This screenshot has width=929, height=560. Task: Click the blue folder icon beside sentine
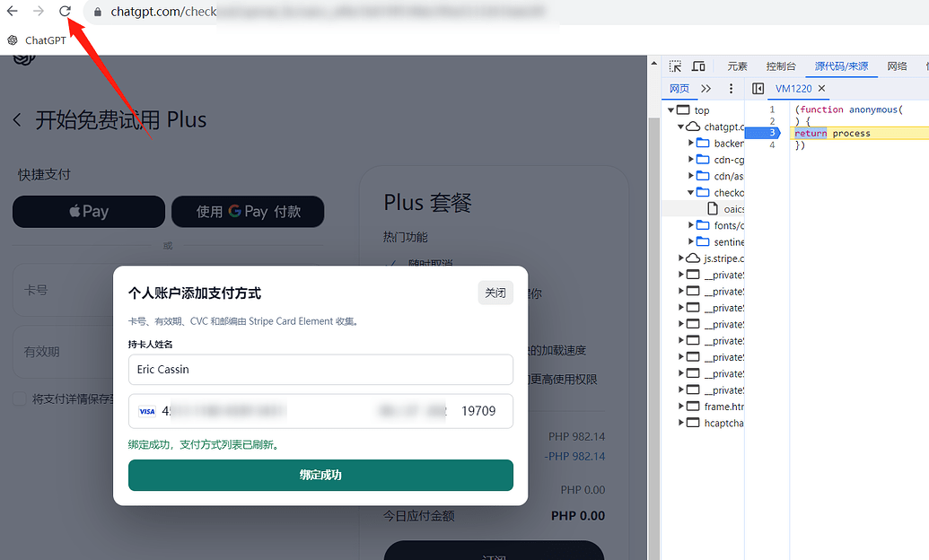(704, 241)
